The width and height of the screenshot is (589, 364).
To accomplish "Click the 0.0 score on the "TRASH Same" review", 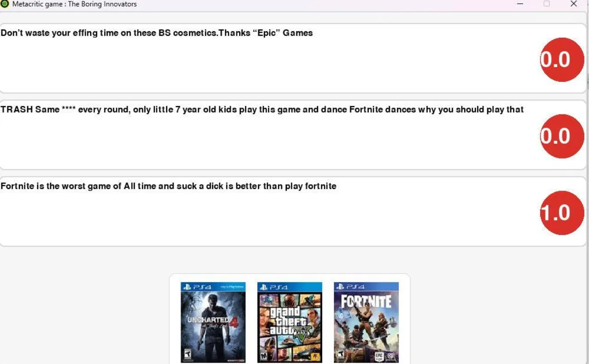I will [x=562, y=136].
